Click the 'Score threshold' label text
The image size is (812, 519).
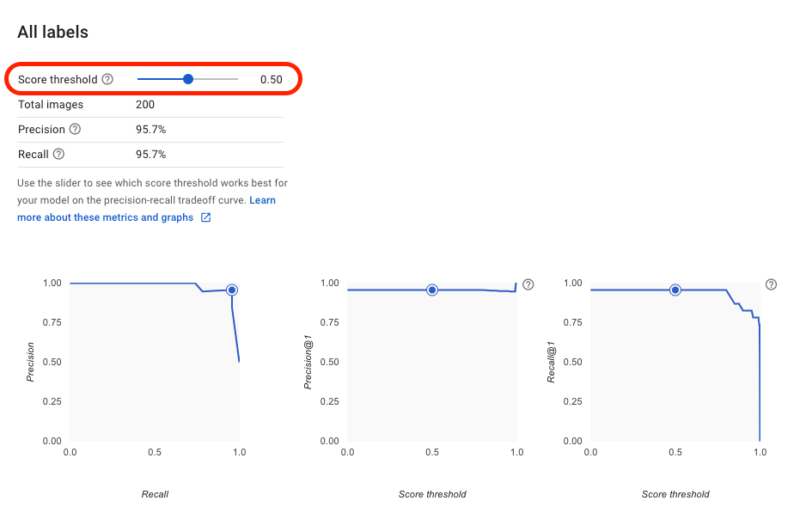[58, 80]
